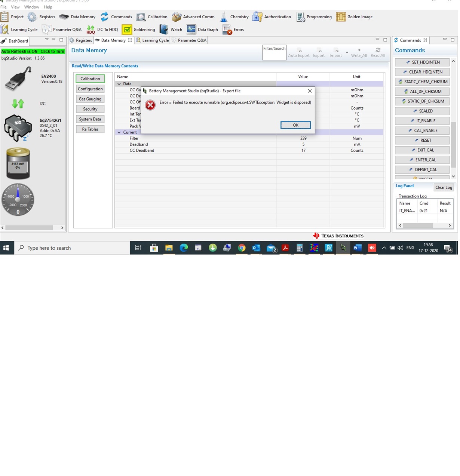Screen dimensions: 460x476
Task: Select the System Data category button
Action: tap(90, 119)
